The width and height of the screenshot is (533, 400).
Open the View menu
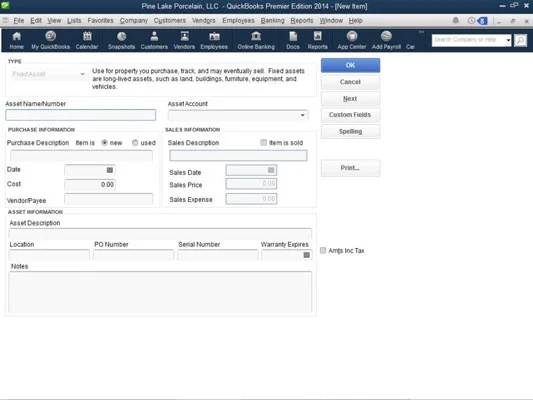click(x=54, y=21)
